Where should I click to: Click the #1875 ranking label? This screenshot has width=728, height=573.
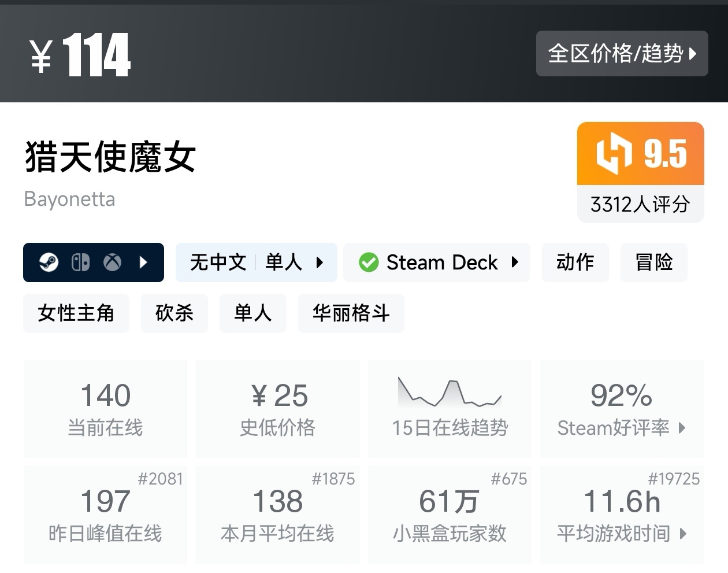pyautogui.click(x=333, y=479)
